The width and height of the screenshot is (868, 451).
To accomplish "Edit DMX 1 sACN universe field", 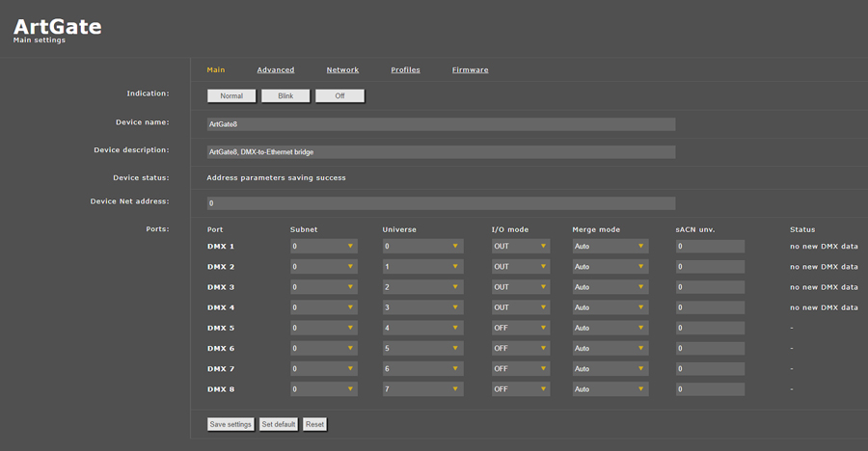I will [x=710, y=247].
